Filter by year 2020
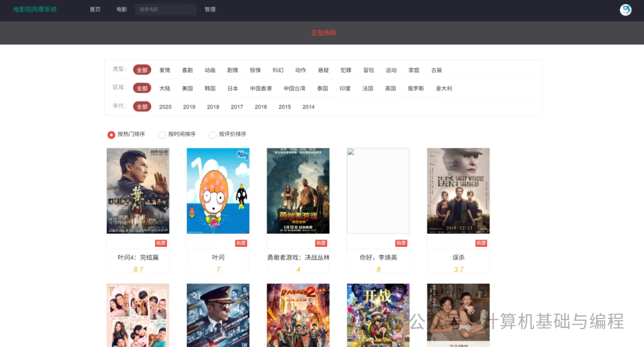The height and width of the screenshot is (347, 644). (165, 107)
